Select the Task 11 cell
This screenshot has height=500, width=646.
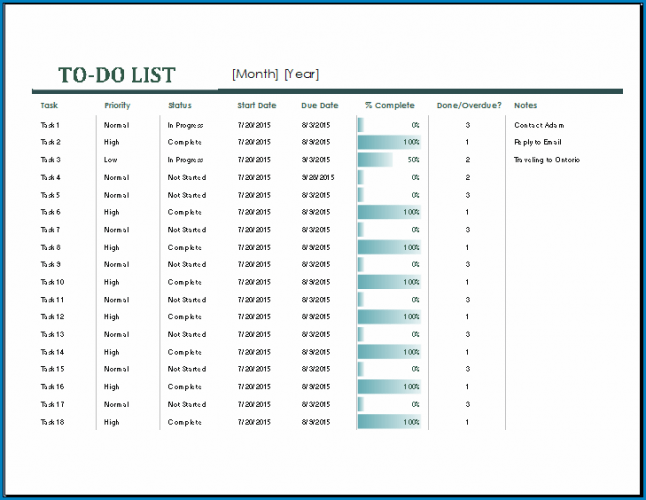(52, 300)
